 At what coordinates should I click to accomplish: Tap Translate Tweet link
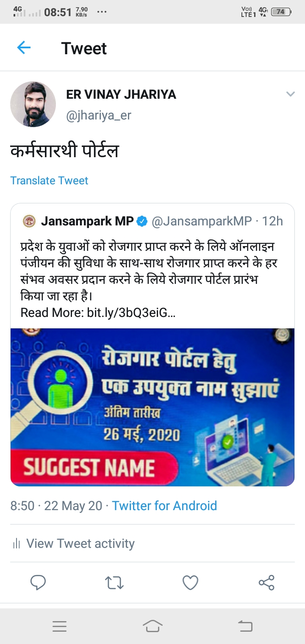click(49, 180)
